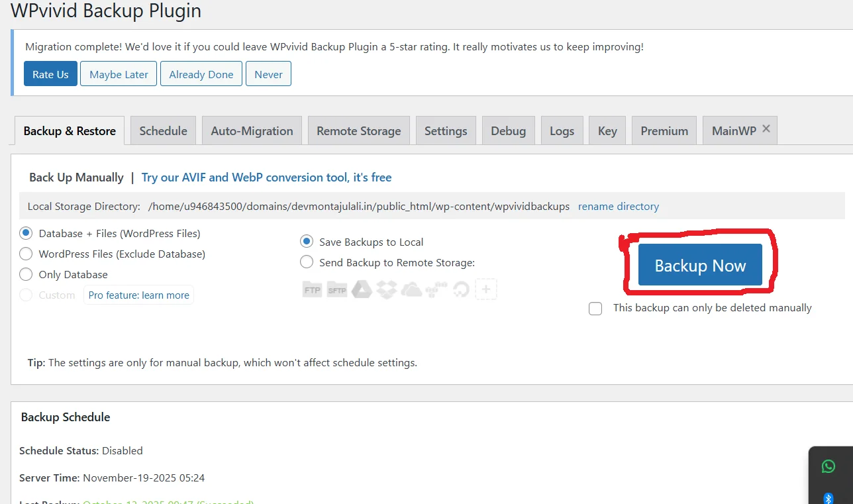The image size is (853, 504).
Task: Switch to the Premium tab
Action: (x=664, y=130)
